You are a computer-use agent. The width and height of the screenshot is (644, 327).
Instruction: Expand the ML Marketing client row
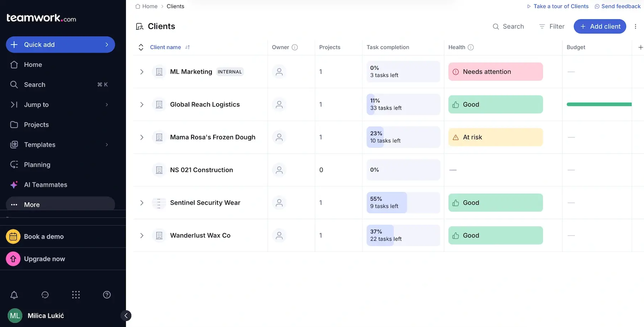point(142,72)
